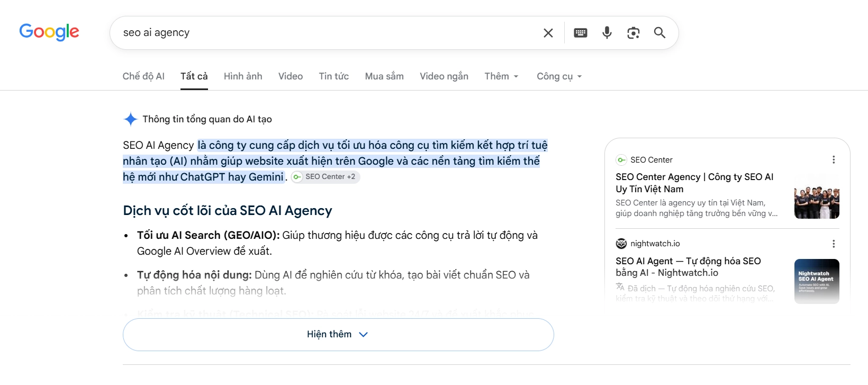This screenshot has width=868, height=385.
Task: Submit search with magnifying glass icon
Action: point(659,33)
